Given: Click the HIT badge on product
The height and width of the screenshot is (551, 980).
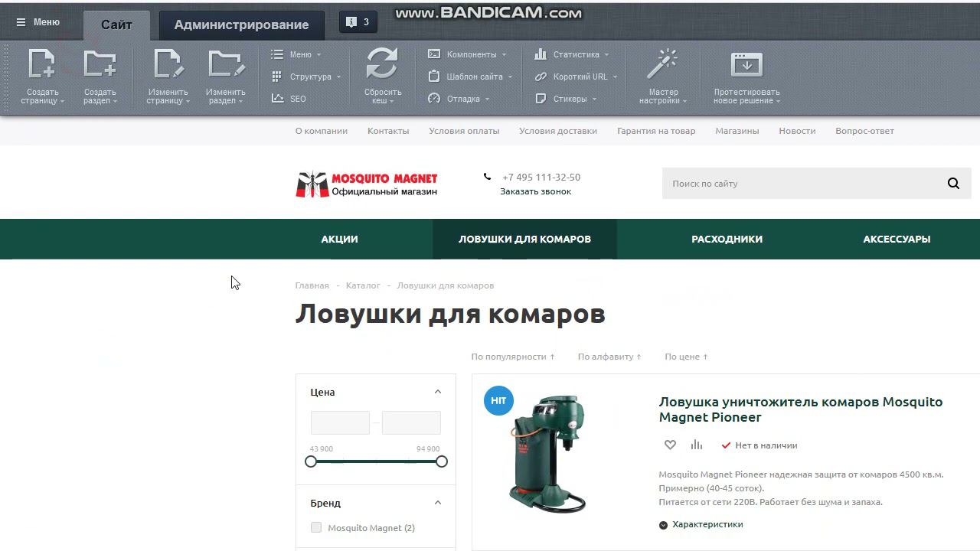Looking at the screenshot, I should click(x=498, y=401).
